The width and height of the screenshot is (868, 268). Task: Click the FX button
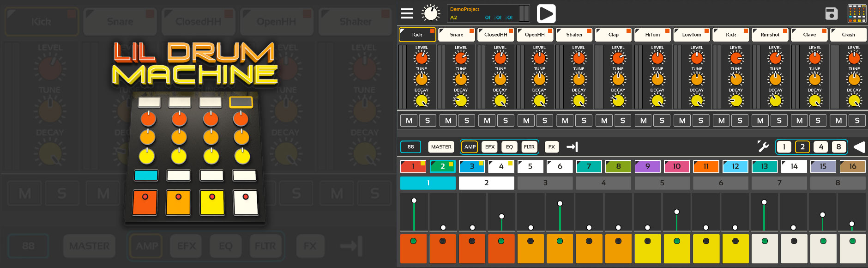pyautogui.click(x=552, y=147)
